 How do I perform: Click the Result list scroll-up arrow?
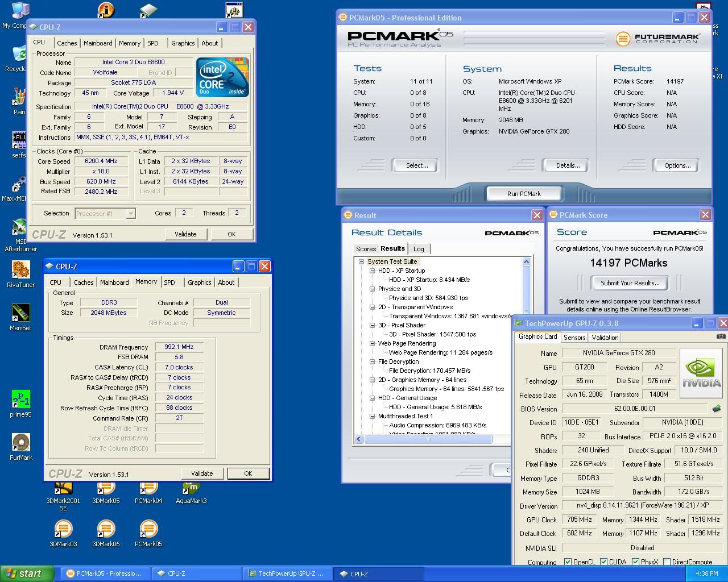tap(526, 261)
